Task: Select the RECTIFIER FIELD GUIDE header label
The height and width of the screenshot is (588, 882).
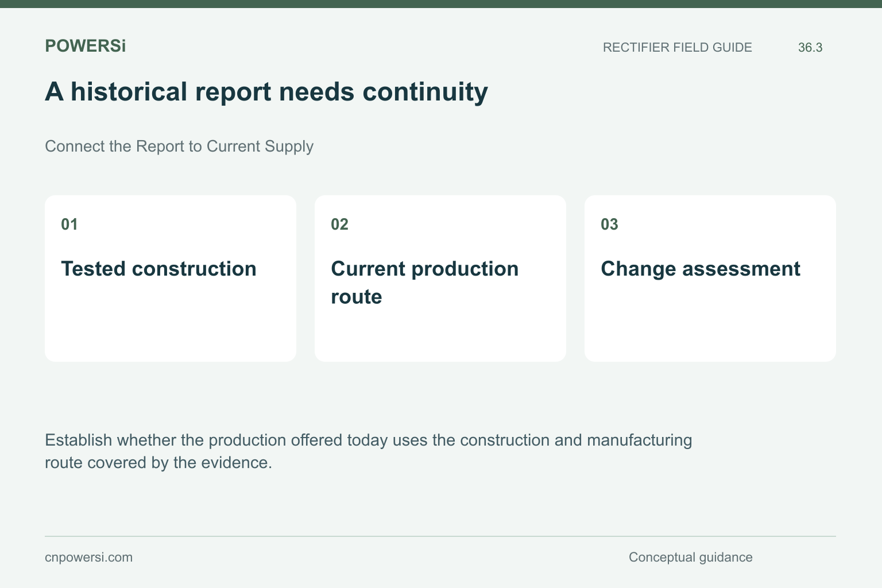Action: tap(677, 48)
